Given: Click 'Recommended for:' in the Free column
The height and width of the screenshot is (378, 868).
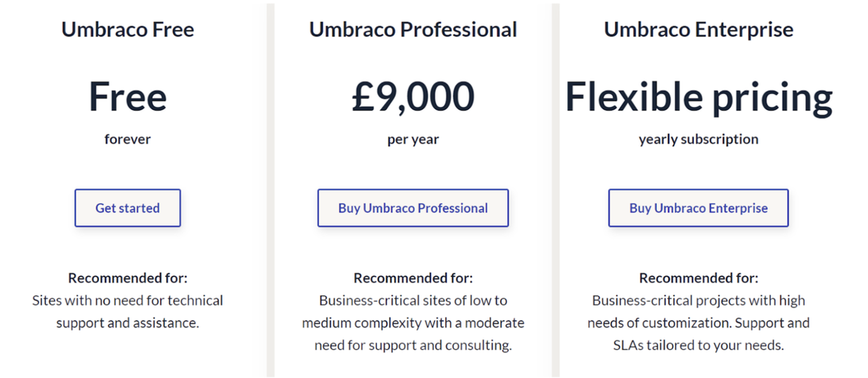Looking at the screenshot, I should coord(128,277).
